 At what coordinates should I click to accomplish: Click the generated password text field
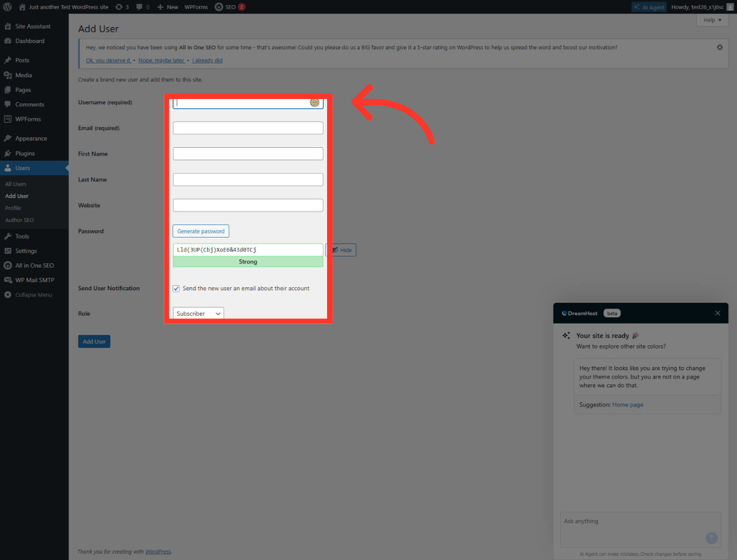click(x=248, y=250)
